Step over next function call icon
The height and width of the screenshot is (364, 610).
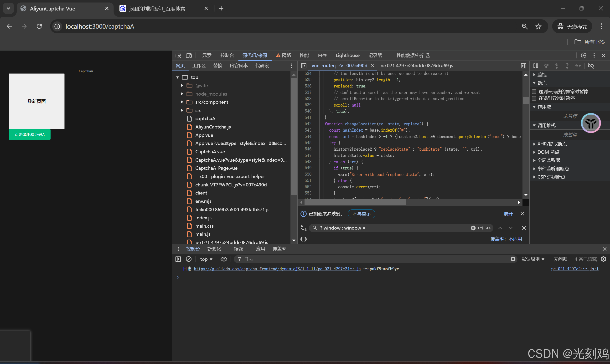tap(546, 66)
